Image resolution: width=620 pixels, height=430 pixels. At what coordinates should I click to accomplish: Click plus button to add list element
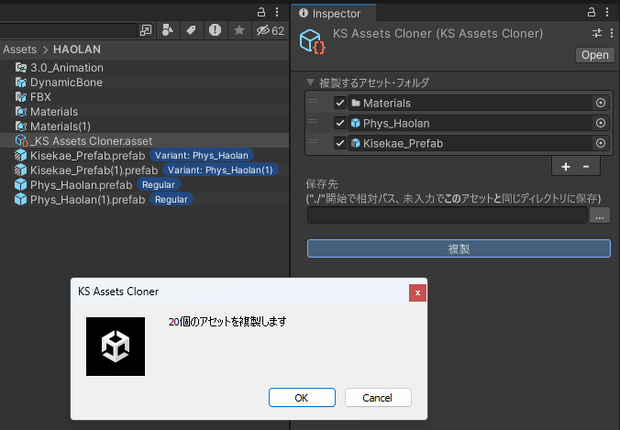click(x=566, y=167)
